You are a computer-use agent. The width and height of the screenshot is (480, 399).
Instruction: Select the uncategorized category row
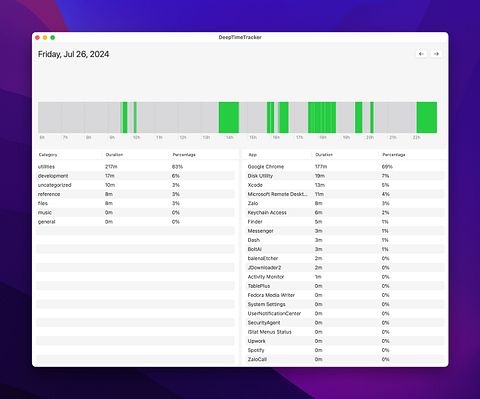pyautogui.click(x=136, y=185)
